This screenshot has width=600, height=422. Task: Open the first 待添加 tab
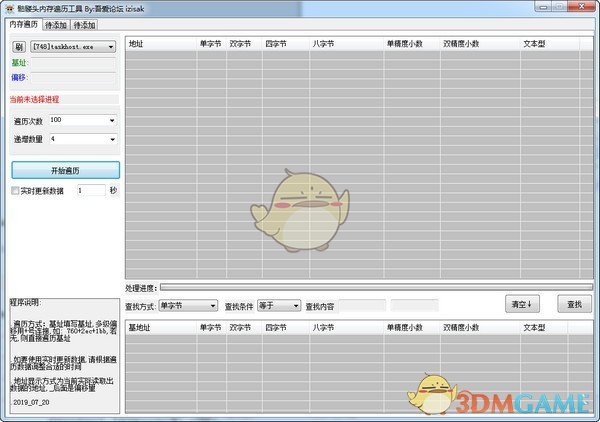56,25
